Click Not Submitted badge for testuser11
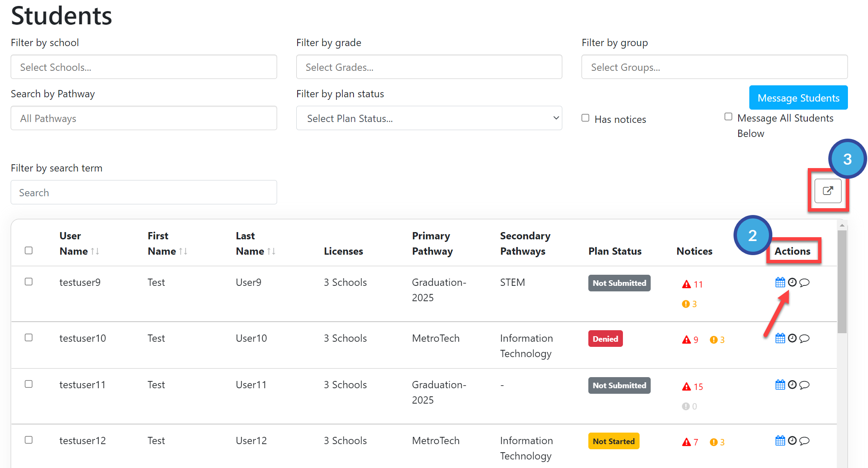 point(620,385)
